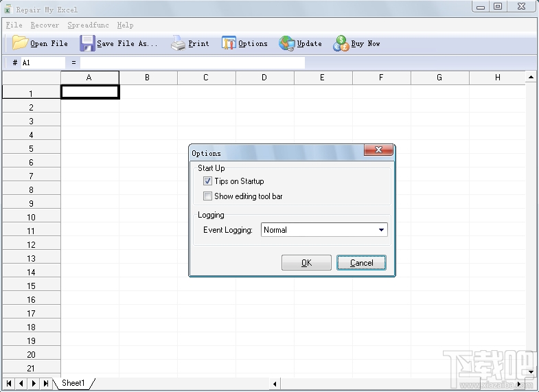This screenshot has height=392, width=539.
Task: Select column header H
Action: pos(497,78)
